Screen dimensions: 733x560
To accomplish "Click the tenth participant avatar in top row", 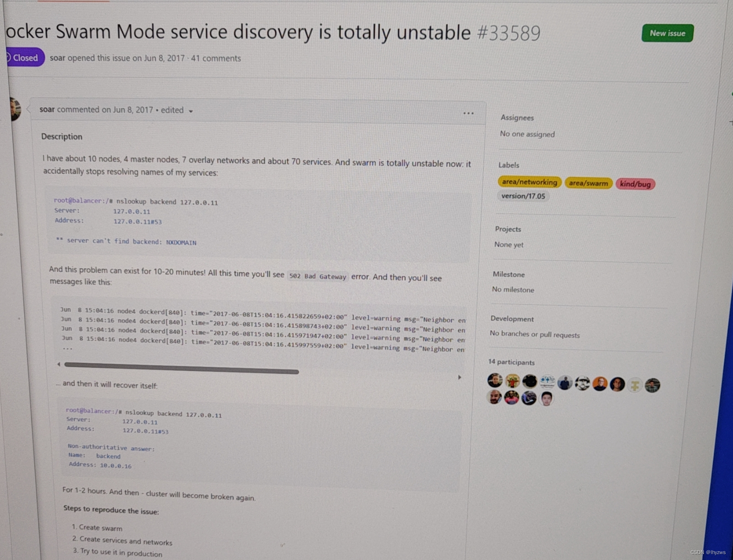I will pos(652,386).
